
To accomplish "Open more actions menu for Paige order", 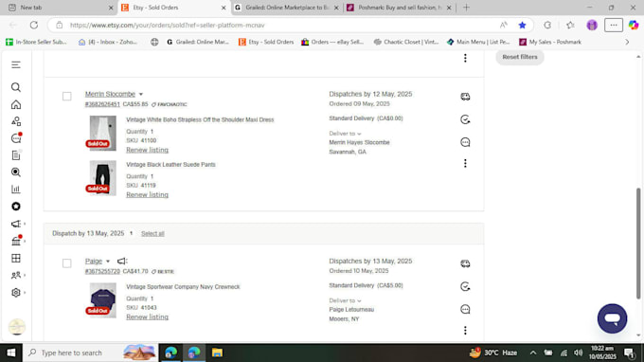I will tap(465, 331).
